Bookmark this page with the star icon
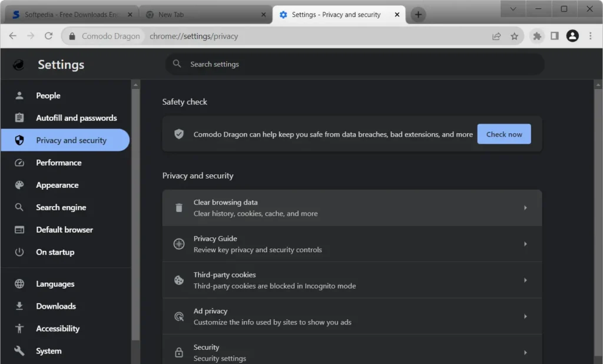 (515, 36)
